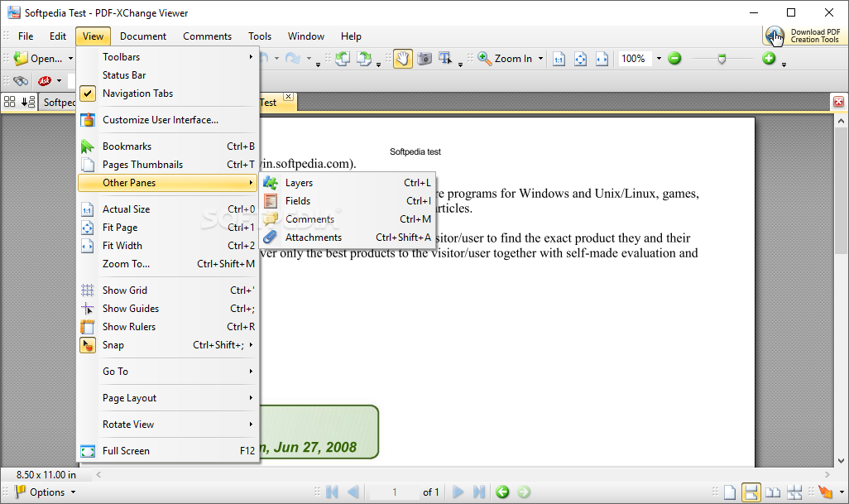Open the Zoom In tool dropdown arrow
Screen dimensions: 849x504
click(x=540, y=59)
